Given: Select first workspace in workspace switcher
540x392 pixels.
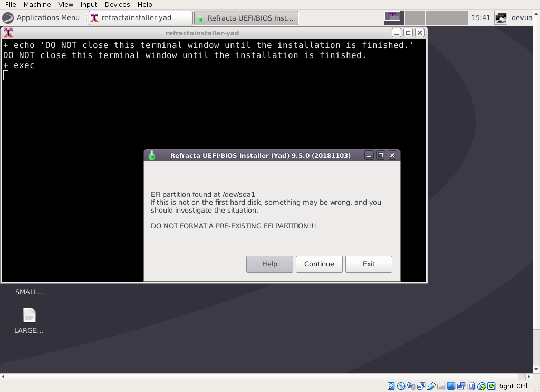Looking at the screenshot, I should pos(394,18).
